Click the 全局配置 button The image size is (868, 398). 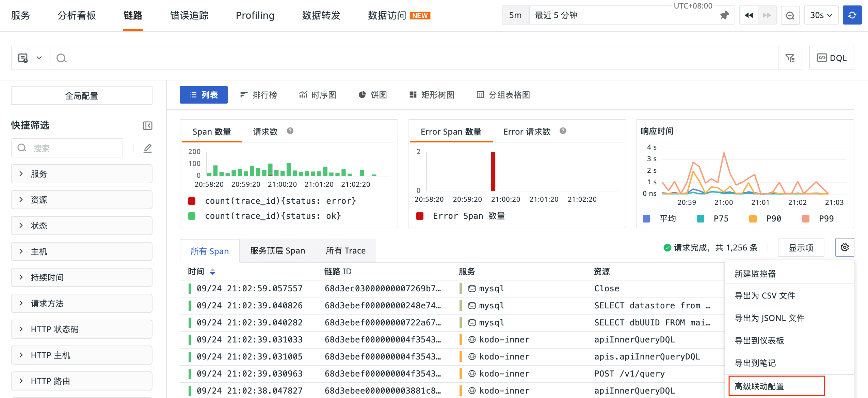[81, 96]
